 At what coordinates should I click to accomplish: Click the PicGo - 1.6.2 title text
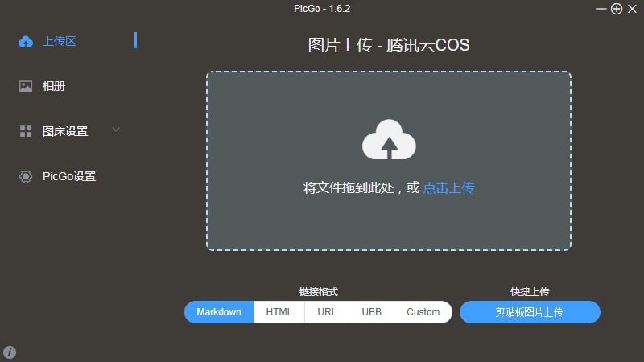point(322,9)
